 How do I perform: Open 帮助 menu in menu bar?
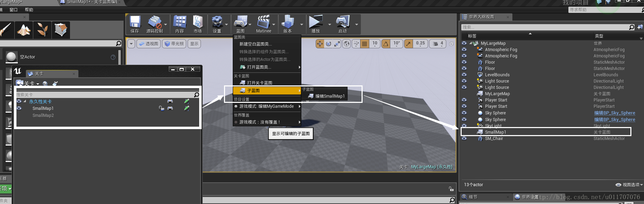[x=29, y=10]
